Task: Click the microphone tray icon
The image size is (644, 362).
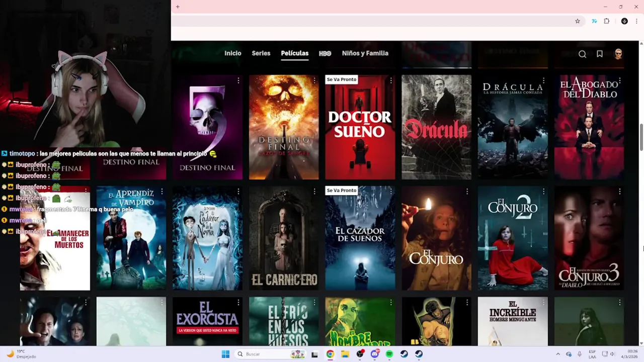Action: click(580, 354)
